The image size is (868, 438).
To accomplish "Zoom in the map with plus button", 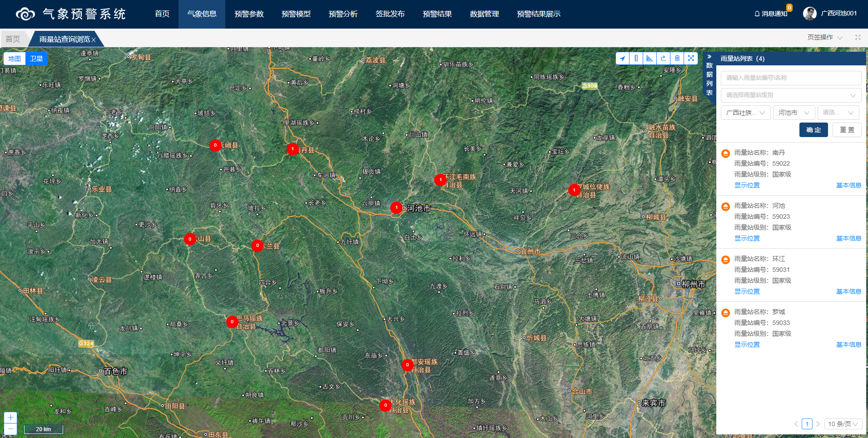I will point(10,418).
